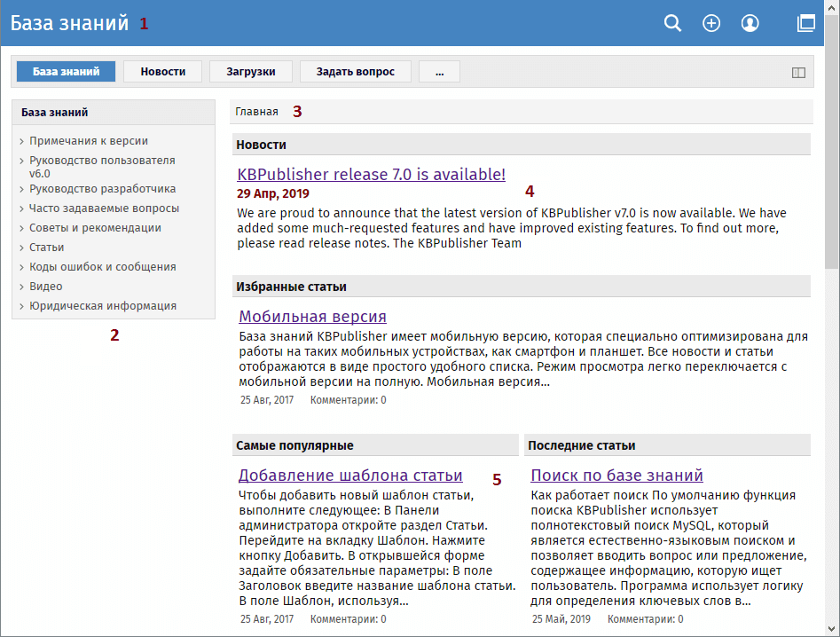The image size is (840, 637).
Task: Open the Статьи category
Action: point(47,247)
